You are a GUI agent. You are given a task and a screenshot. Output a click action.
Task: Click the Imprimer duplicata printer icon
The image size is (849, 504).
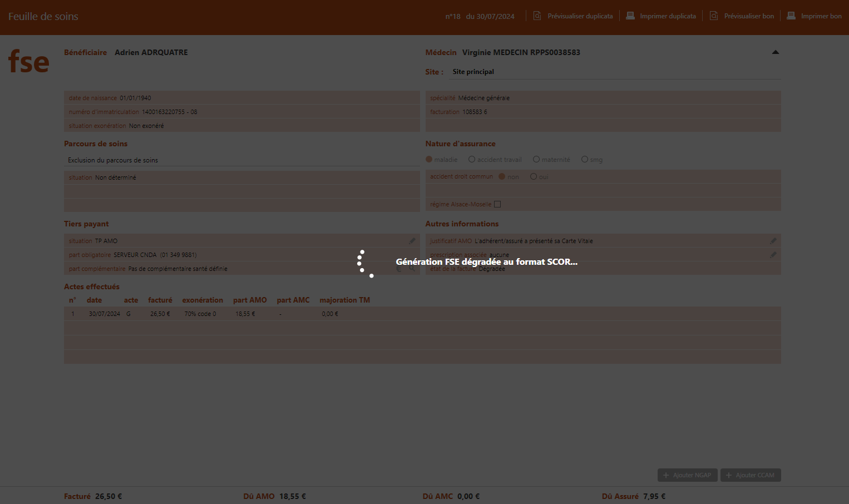click(630, 16)
